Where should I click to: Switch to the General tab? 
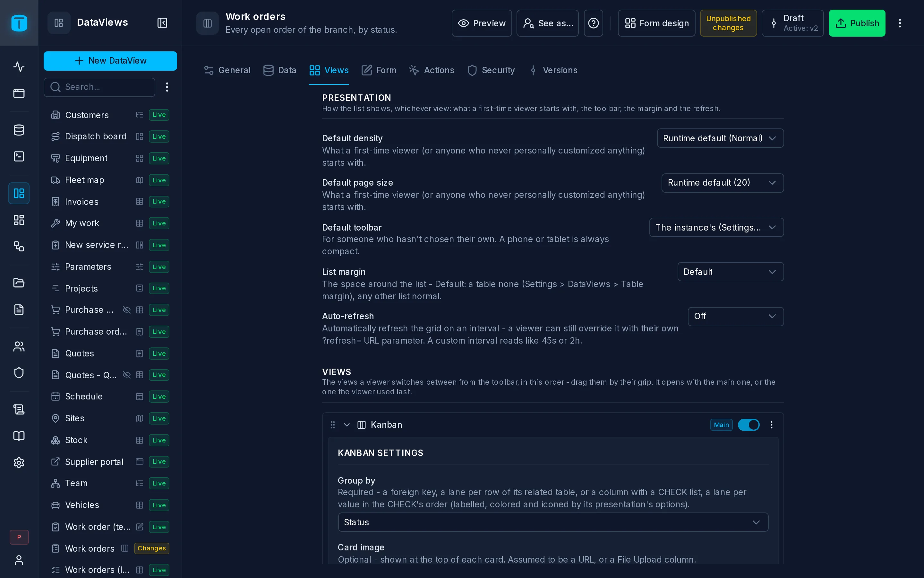[227, 70]
